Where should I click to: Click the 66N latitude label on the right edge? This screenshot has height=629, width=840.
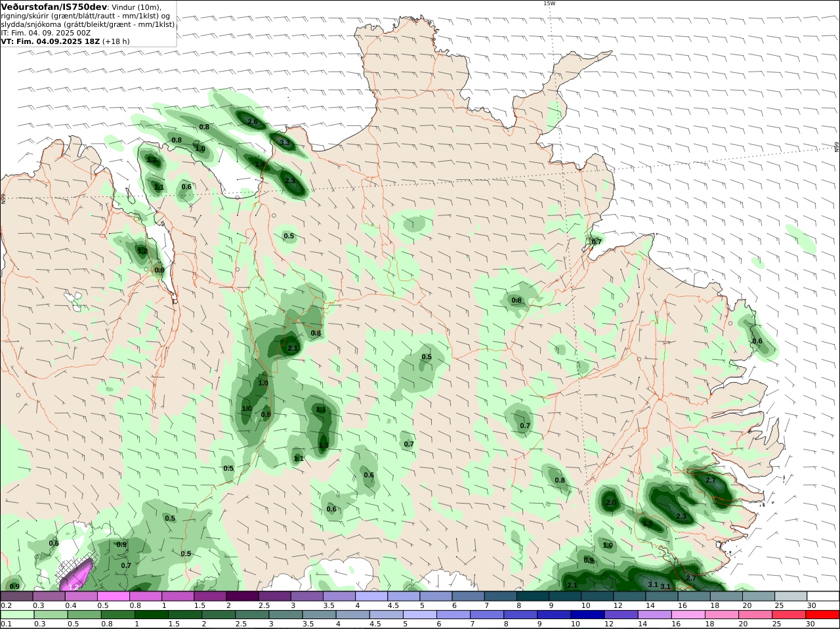837,147
